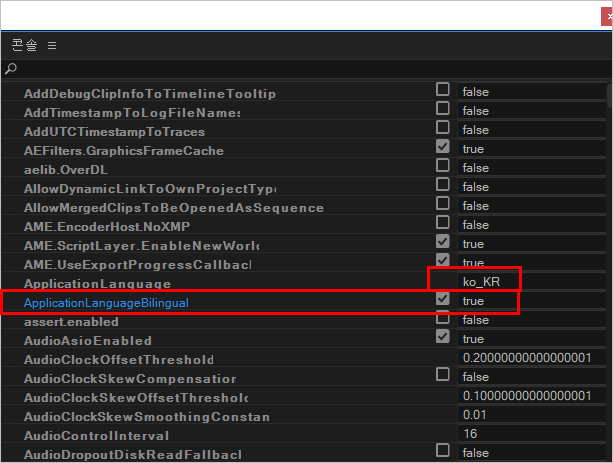Screen dimensions: 613x463
Task: Select the AudioDropoutDiskReadFallback row name
Action: [133, 455]
